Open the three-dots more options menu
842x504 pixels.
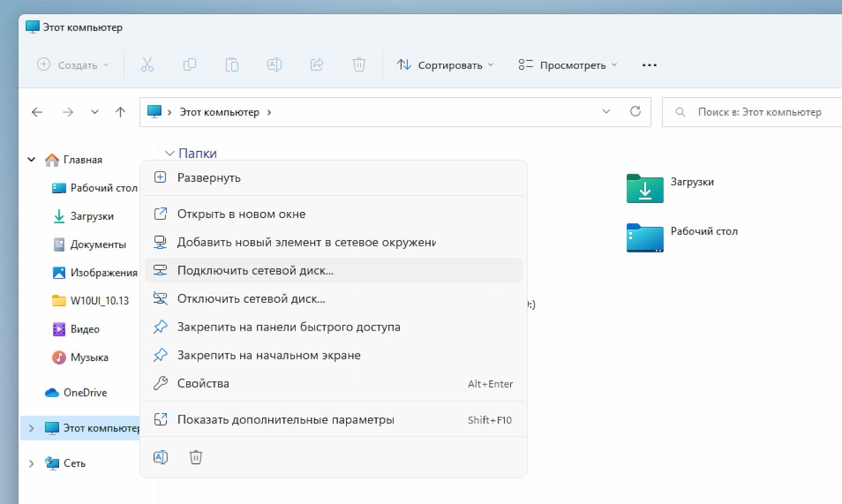tap(649, 65)
